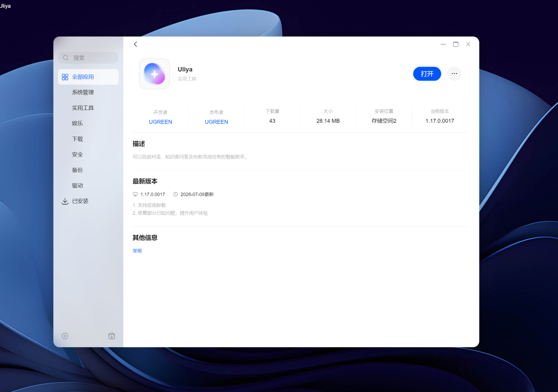The height and width of the screenshot is (392, 558).
Task: Click the 描述 heading
Action: point(139,144)
